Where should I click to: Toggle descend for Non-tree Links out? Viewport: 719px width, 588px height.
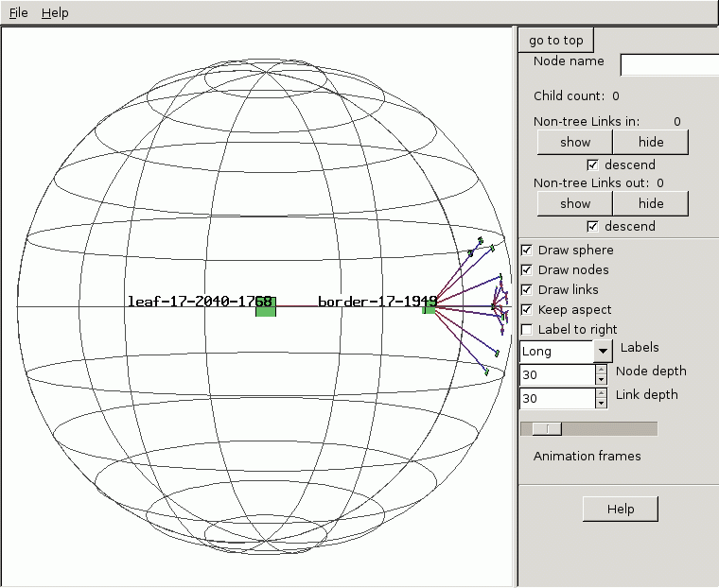pos(592,226)
